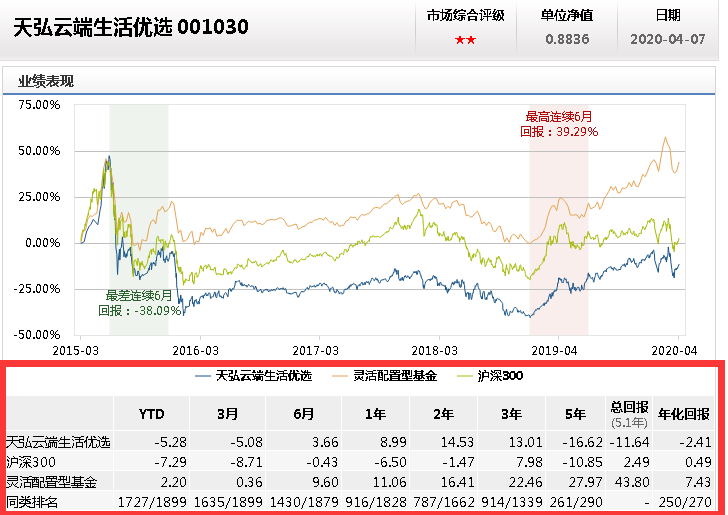The image size is (728, 515).
Task: Click the fund 2-year value 14.53
Action: [457, 442]
